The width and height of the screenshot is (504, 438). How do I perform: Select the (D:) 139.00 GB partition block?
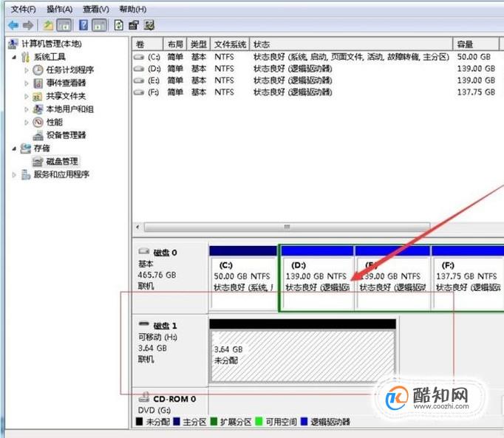point(318,278)
